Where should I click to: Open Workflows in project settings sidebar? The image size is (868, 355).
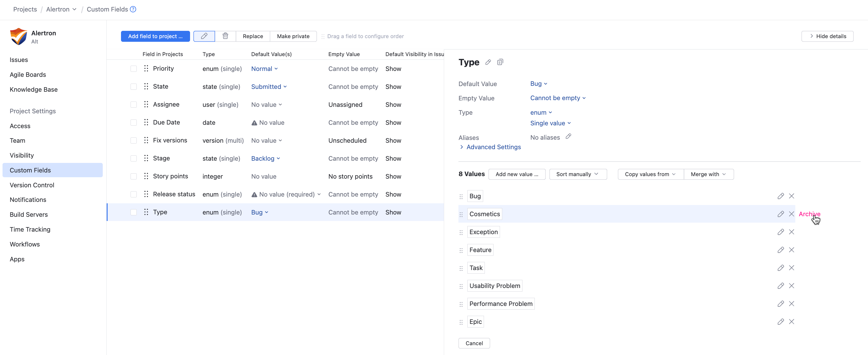25,244
